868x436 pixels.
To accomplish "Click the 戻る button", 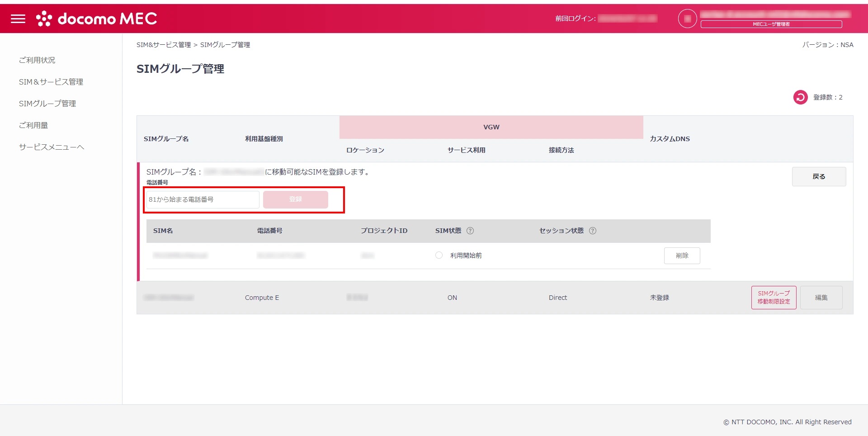I will [x=819, y=176].
